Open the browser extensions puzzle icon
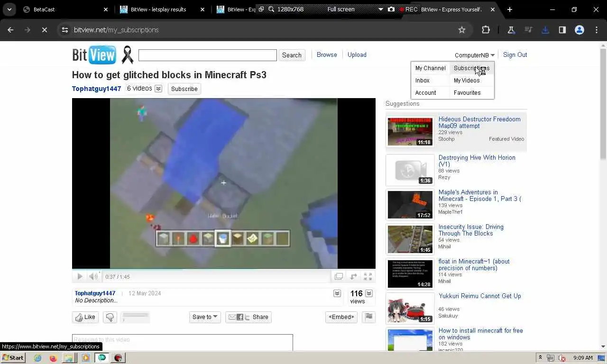The image size is (607, 364). click(486, 30)
